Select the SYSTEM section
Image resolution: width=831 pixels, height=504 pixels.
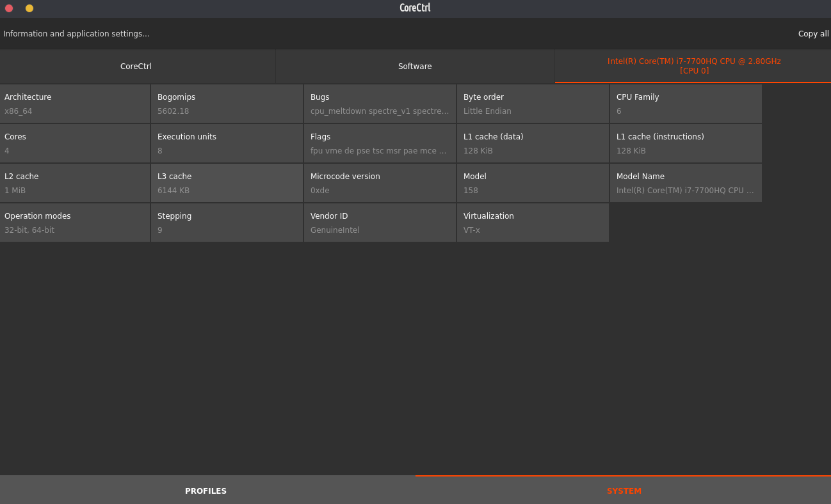[624, 491]
